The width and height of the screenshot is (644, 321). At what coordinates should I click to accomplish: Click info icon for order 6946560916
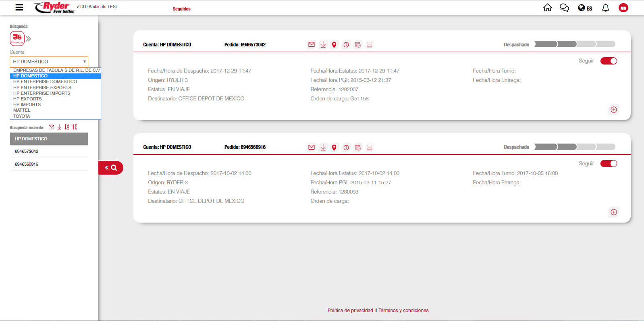click(x=346, y=148)
